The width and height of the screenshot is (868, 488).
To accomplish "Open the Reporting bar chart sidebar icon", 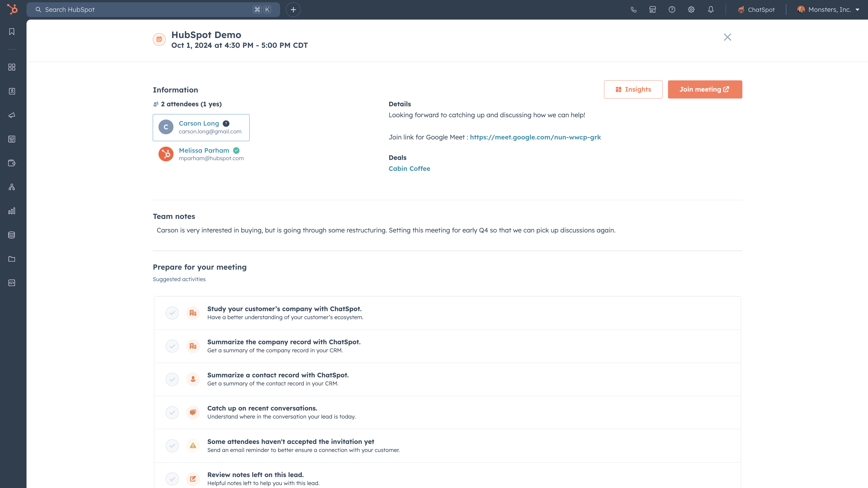I will [x=12, y=211].
